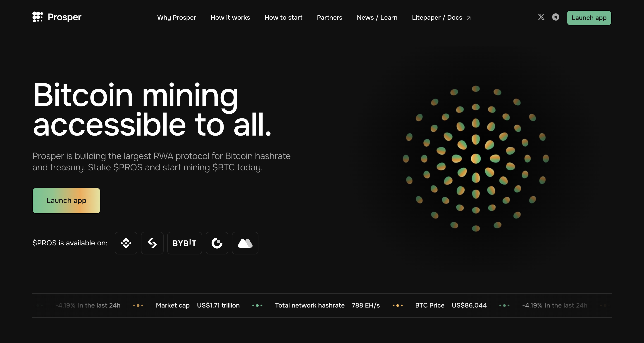This screenshot has width=644, height=343.
Task: Click the mountain-shaped exchange icon
Action: [245, 243]
